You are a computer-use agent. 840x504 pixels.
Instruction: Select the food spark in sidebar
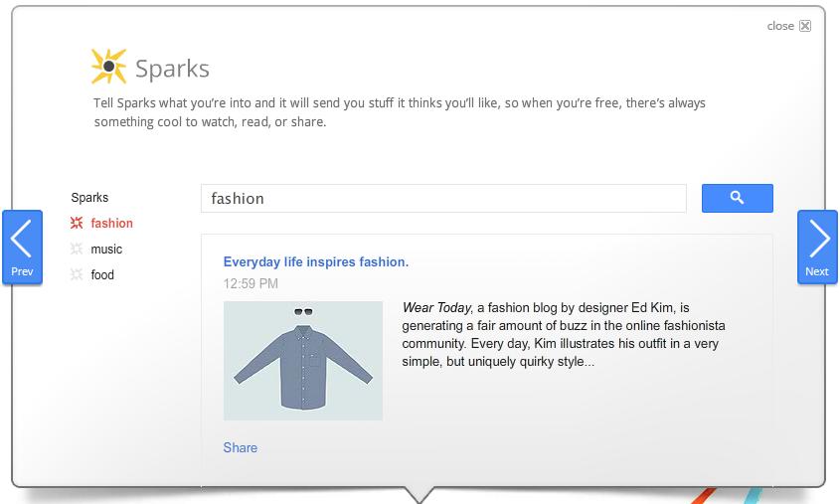102,275
